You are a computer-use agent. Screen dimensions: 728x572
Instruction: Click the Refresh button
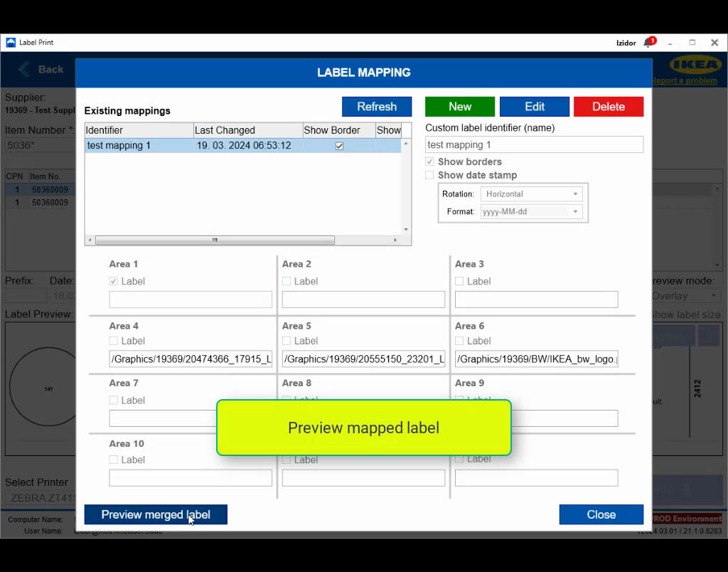click(377, 107)
